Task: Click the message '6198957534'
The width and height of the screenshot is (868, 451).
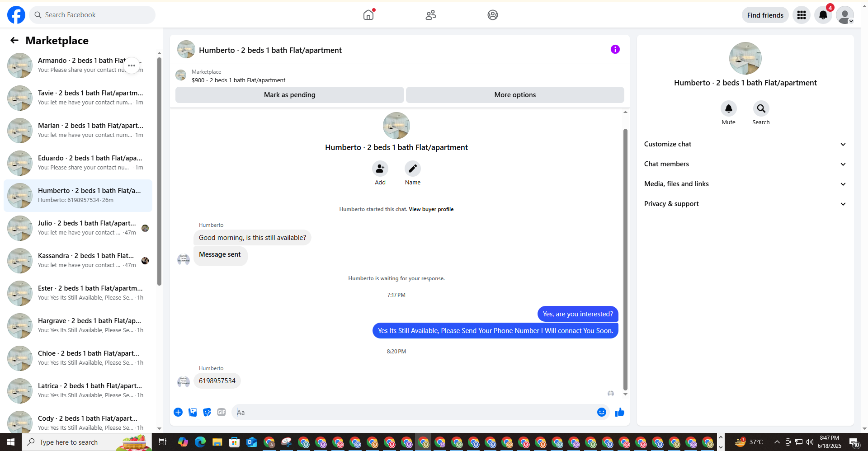Action: pos(217,381)
